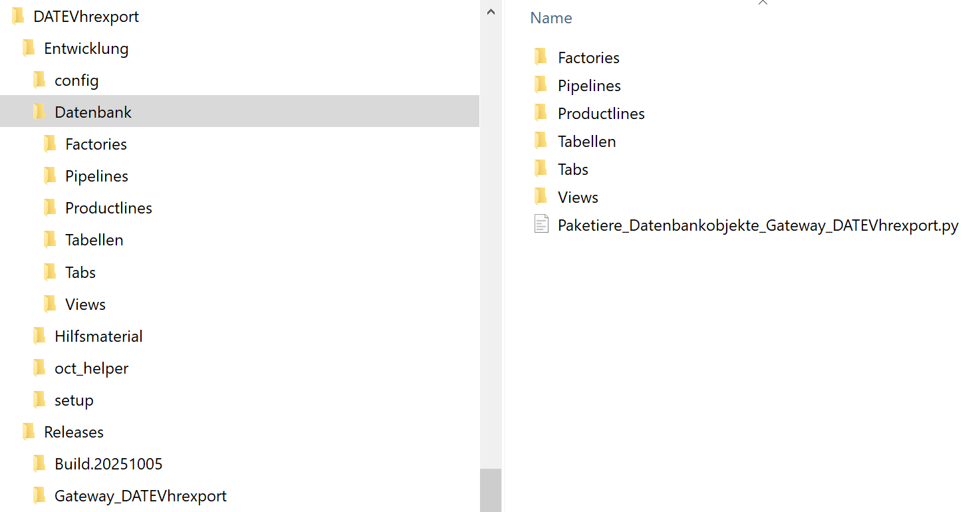Viewport: 980px width, 512px height.
Task: Click the folder icon for Pipelines in right pane
Action: click(541, 84)
